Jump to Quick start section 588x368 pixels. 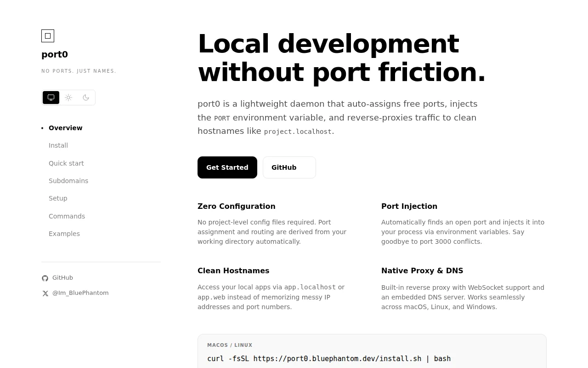pyautogui.click(x=66, y=163)
